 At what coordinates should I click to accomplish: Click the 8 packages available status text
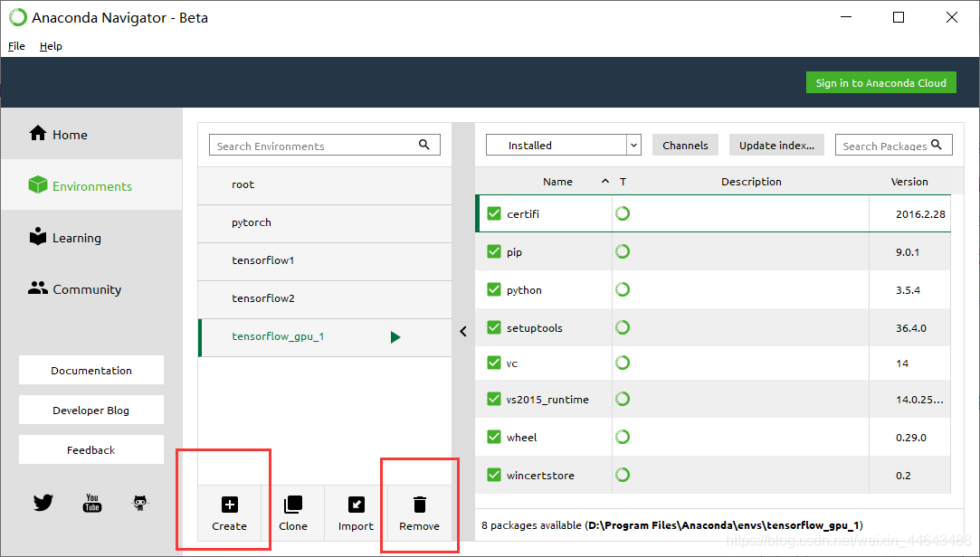click(x=671, y=525)
